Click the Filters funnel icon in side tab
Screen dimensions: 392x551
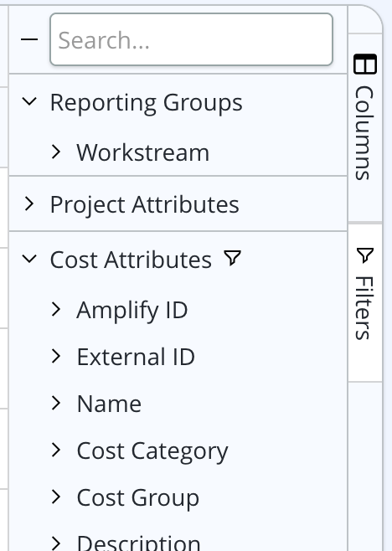365,255
